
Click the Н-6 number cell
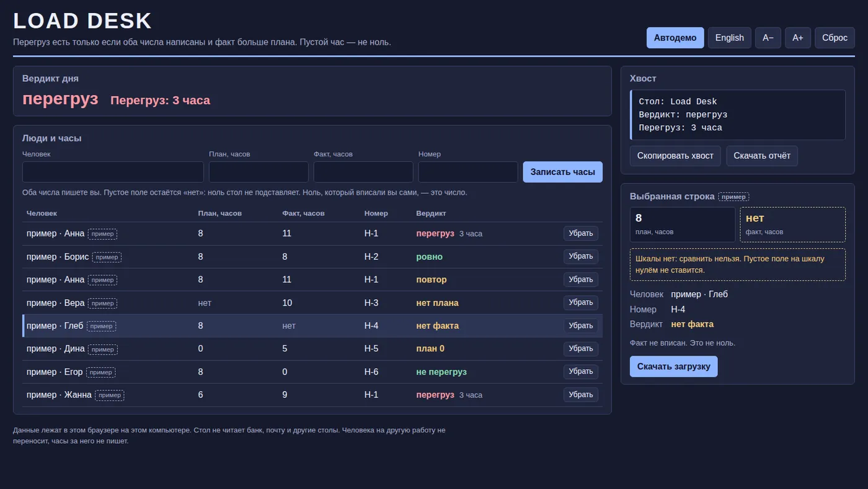coord(371,372)
